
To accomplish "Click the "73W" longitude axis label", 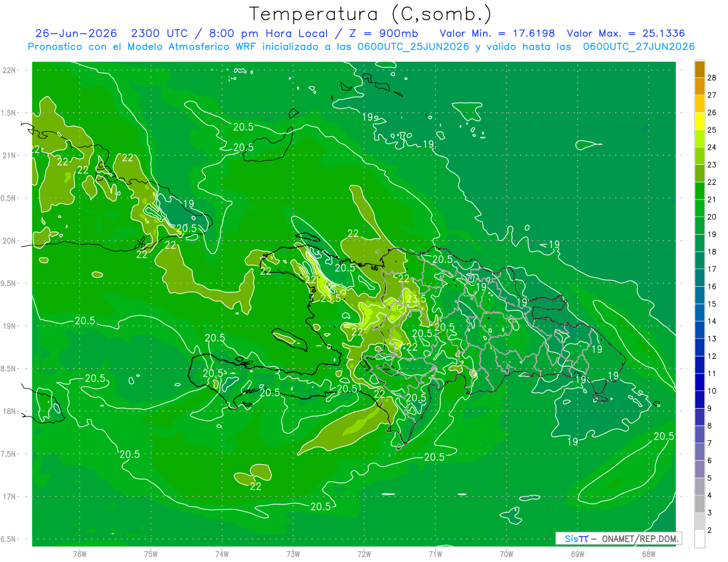I will (293, 554).
